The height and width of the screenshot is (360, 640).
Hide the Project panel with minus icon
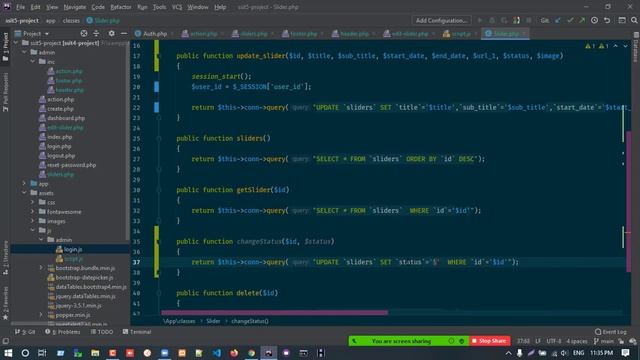pyautogui.click(x=124, y=33)
